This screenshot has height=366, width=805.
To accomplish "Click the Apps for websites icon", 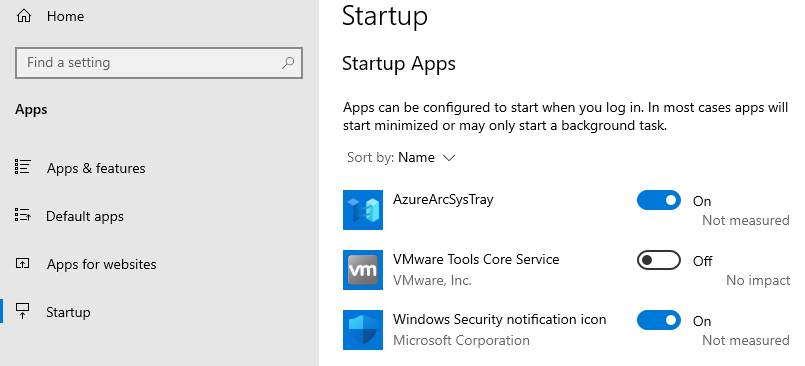I will coord(23,263).
